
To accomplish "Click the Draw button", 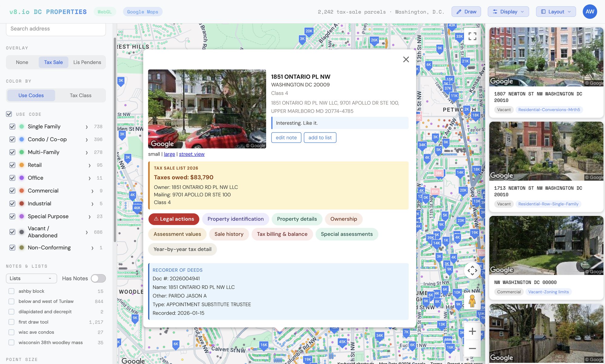I will click(x=466, y=11).
